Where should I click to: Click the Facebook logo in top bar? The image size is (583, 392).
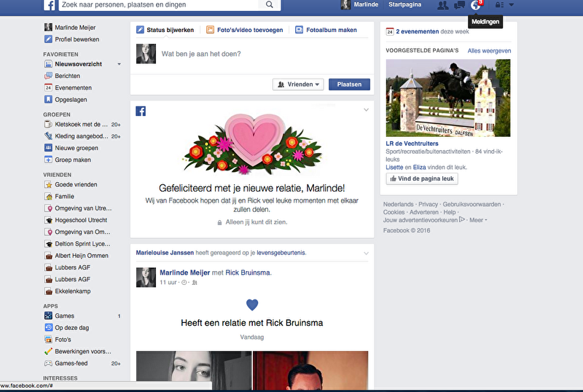(49, 5)
